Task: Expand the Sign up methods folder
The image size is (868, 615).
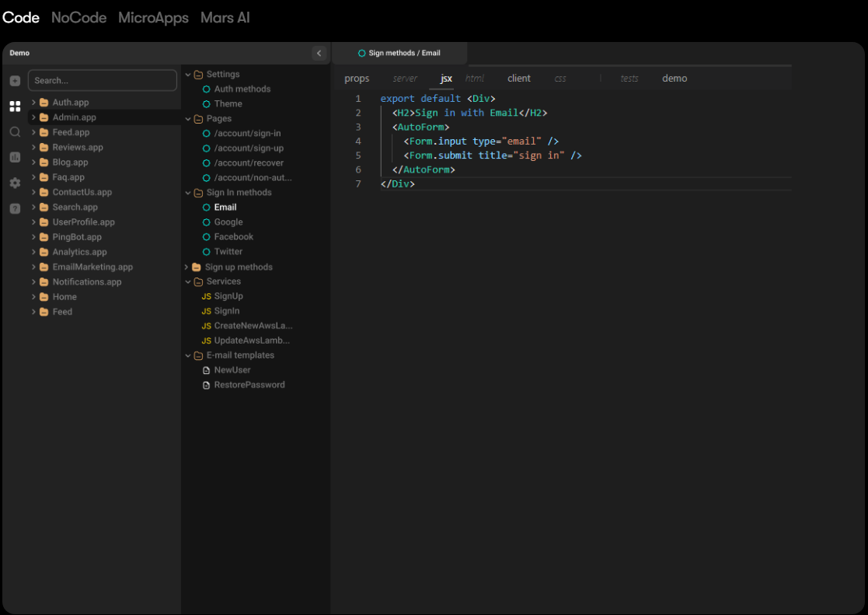Action: [x=187, y=267]
